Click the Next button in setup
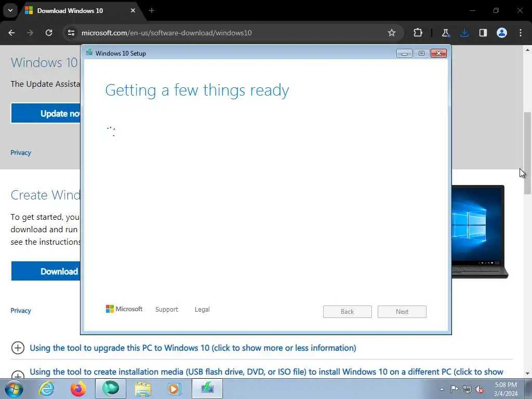The width and height of the screenshot is (532, 399). pyautogui.click(x=402, y=312)
